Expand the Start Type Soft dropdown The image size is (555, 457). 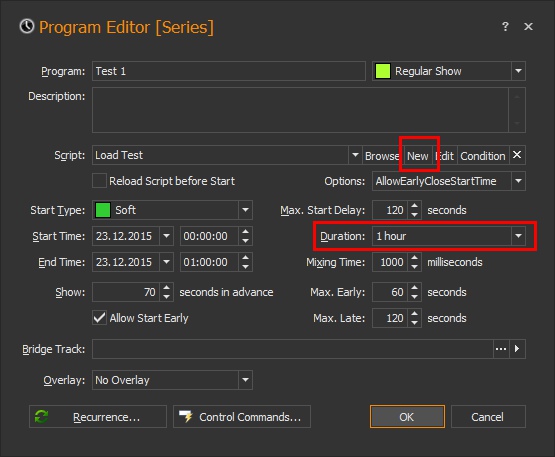(245, 210)
